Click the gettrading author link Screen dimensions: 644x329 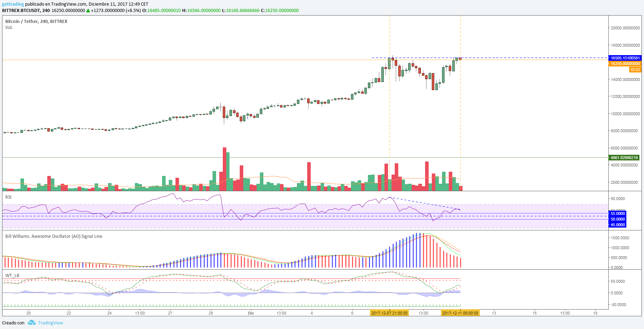(13, 4)
